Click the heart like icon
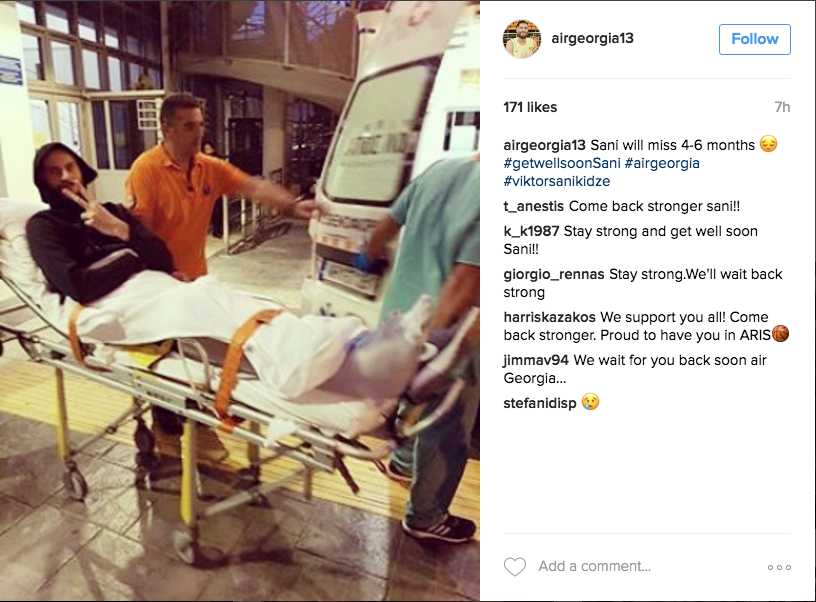The image size is (816, 602). [x=515, y=567]
